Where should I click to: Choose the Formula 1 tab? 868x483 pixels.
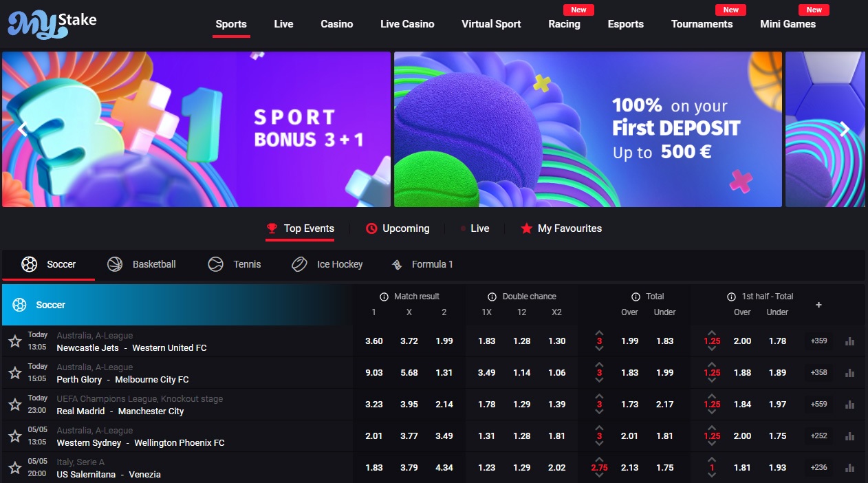tap(422, 264)
